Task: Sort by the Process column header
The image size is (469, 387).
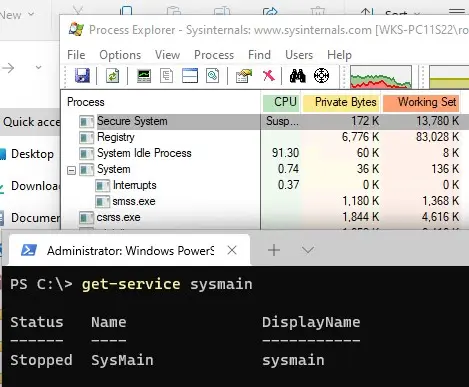Action: [x=161, y=102]
